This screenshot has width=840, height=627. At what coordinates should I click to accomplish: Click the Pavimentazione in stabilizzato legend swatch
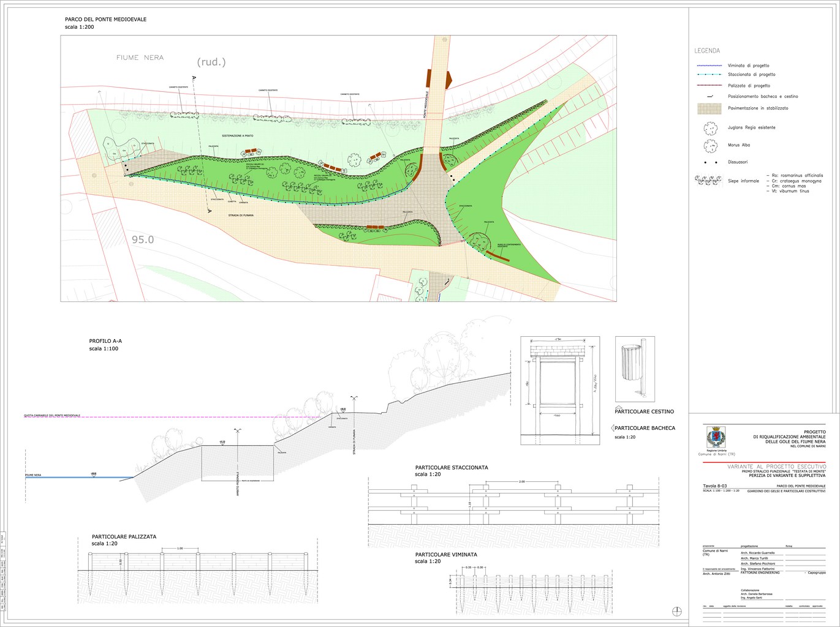click(x=709, y=108)
